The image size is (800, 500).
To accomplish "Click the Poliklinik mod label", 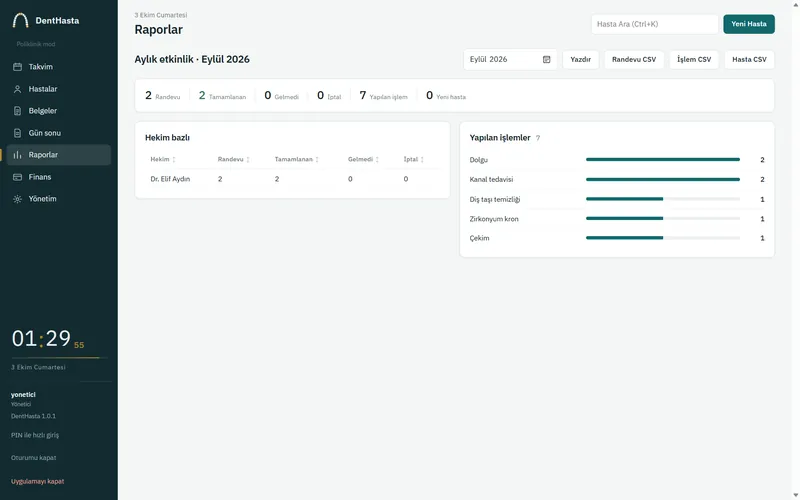I will click(36, 44).
